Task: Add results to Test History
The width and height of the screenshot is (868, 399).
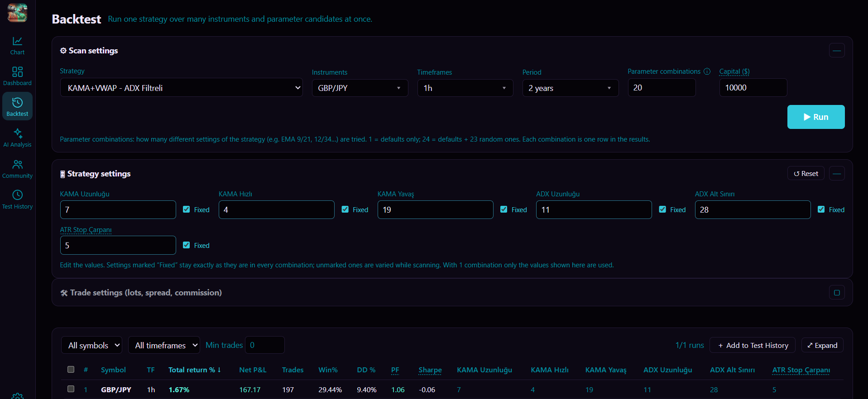Action: pyautogui.click(x=753, y=345)
